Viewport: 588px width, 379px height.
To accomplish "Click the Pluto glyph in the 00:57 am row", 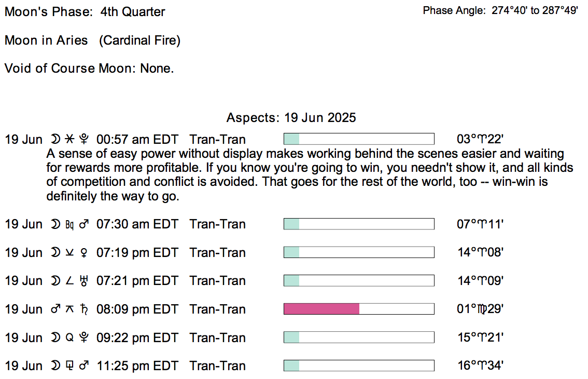I will point(84,140).
